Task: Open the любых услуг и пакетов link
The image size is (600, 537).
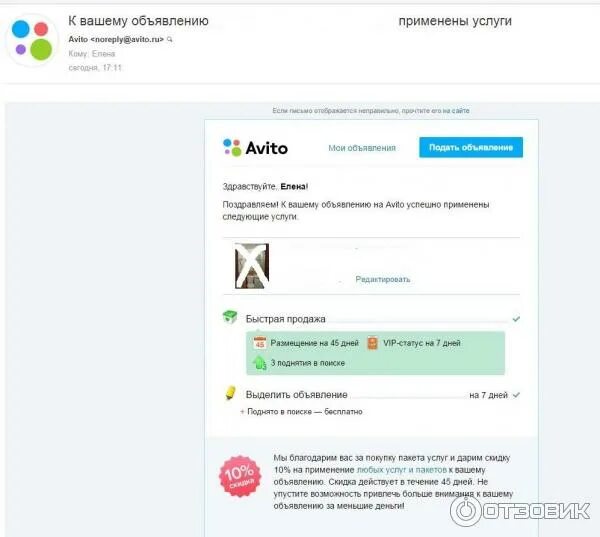Action: (401, 470)
